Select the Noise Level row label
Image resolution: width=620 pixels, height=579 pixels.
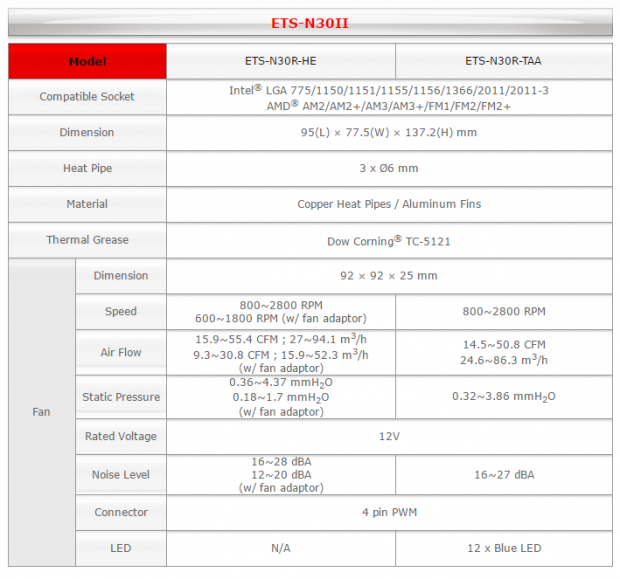click(x=121, y=475)
